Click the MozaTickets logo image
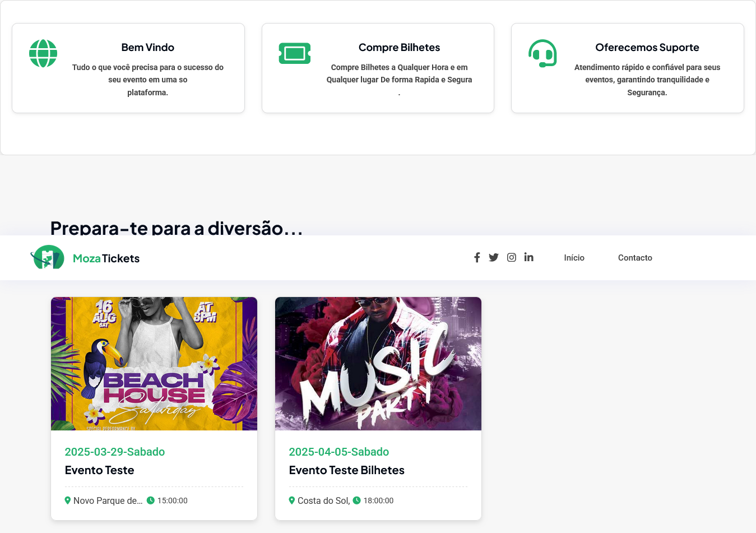Screen dimensions: 756x533 [48, 258]
